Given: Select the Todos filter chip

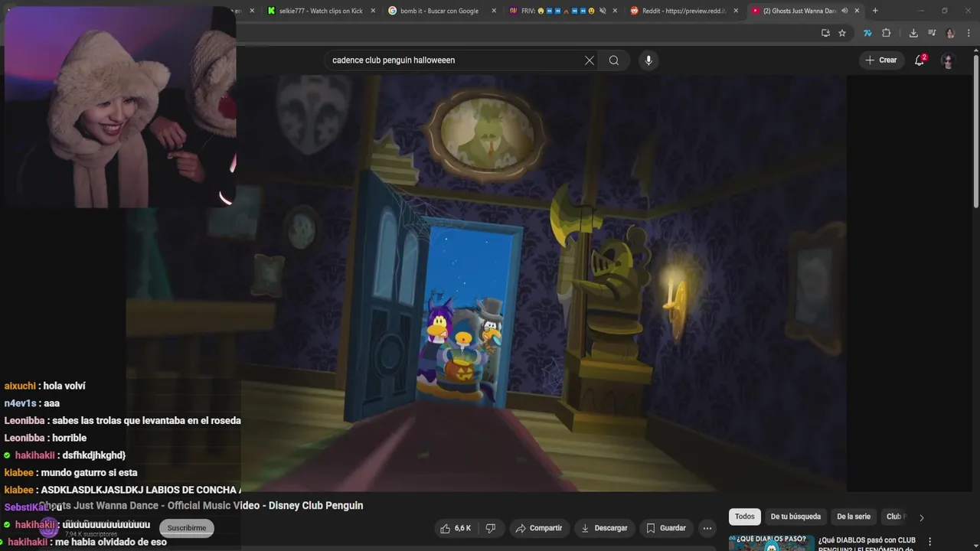Looking at the screenshot, I should click(x=745, y=517).
